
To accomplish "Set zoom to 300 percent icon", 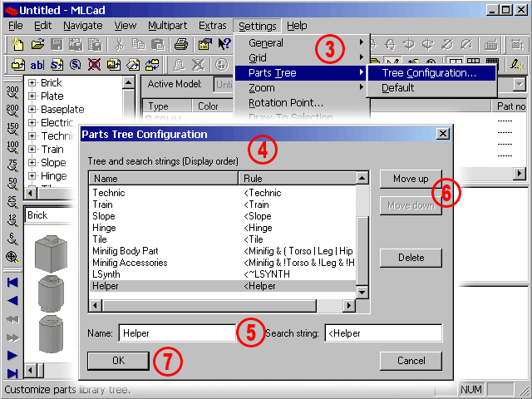I will pyautogui.click(x=12, y=92).
